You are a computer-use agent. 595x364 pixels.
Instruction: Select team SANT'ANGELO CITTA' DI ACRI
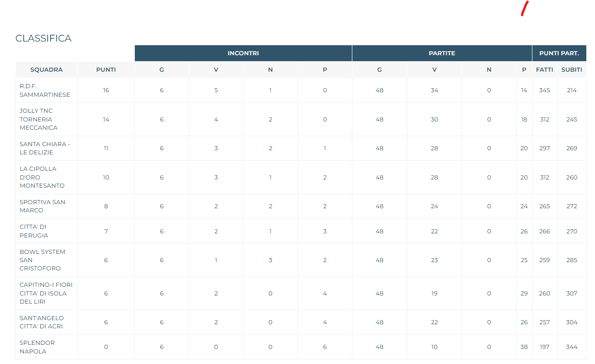[42, 322]
